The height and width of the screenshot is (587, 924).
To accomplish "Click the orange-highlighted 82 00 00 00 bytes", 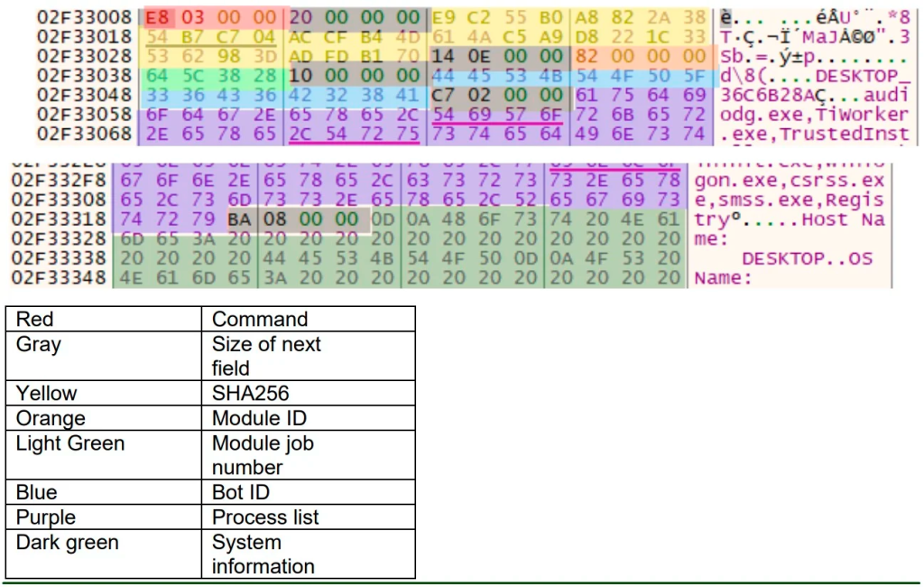I will (640, 56).
